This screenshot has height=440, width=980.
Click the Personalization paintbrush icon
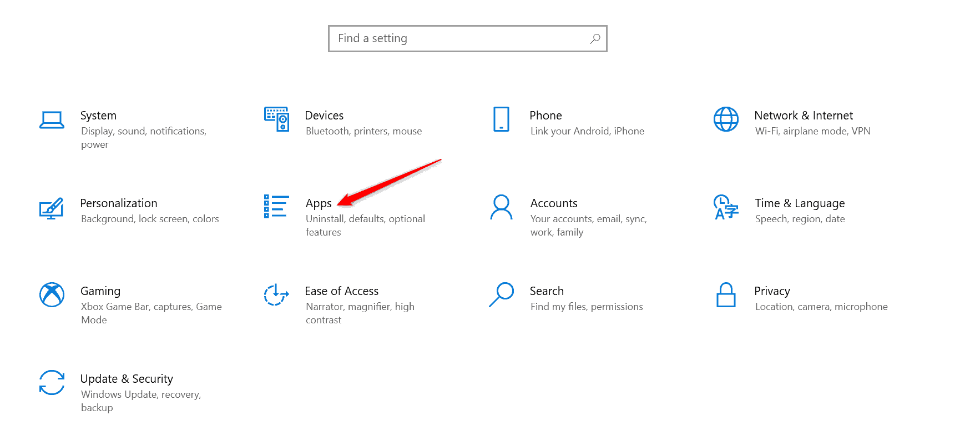tap(52, 208)
